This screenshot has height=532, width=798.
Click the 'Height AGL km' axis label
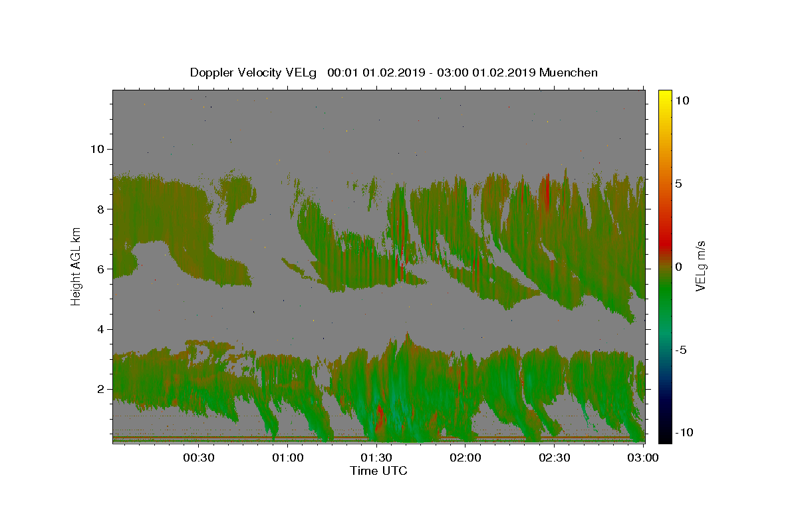point(76,266)
